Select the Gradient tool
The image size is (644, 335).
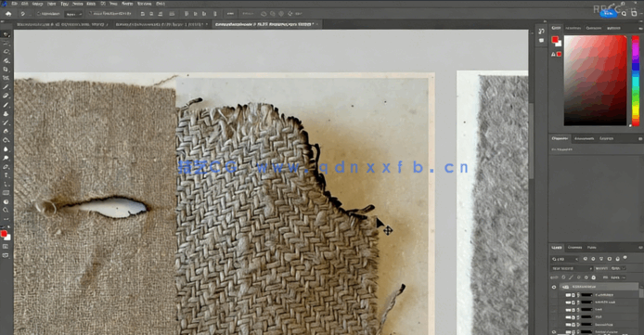(x=6, y=140)
